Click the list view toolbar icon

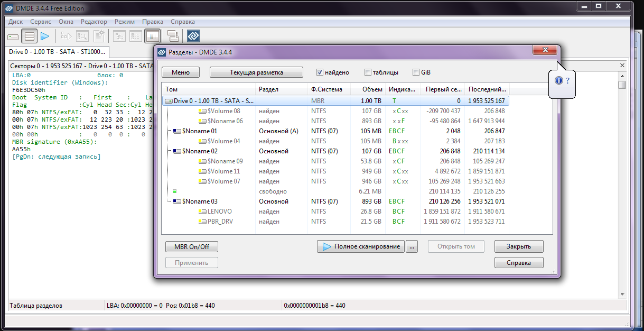(x=136, y=36)
